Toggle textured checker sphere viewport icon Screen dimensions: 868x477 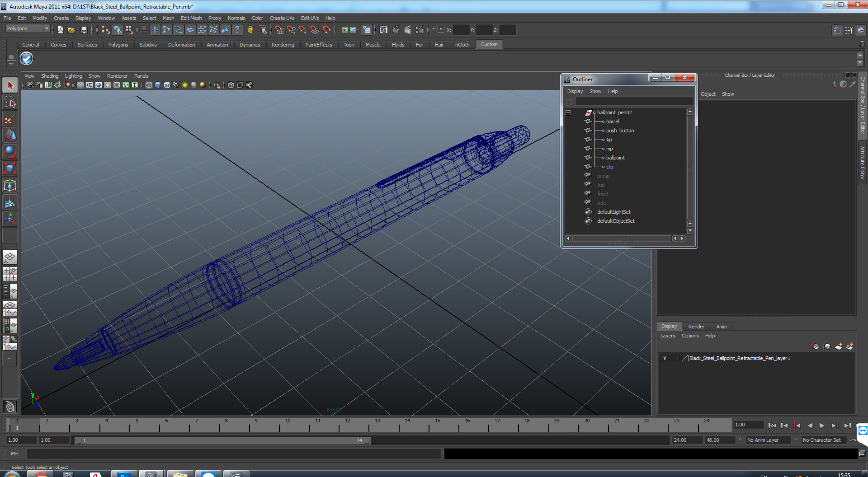coord(176,85)
